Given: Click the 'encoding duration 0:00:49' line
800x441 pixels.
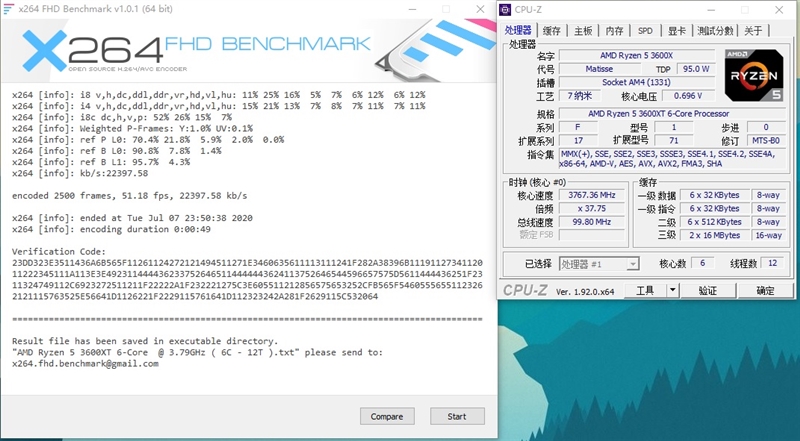Looking at the screenshot, I should point(111,229).
